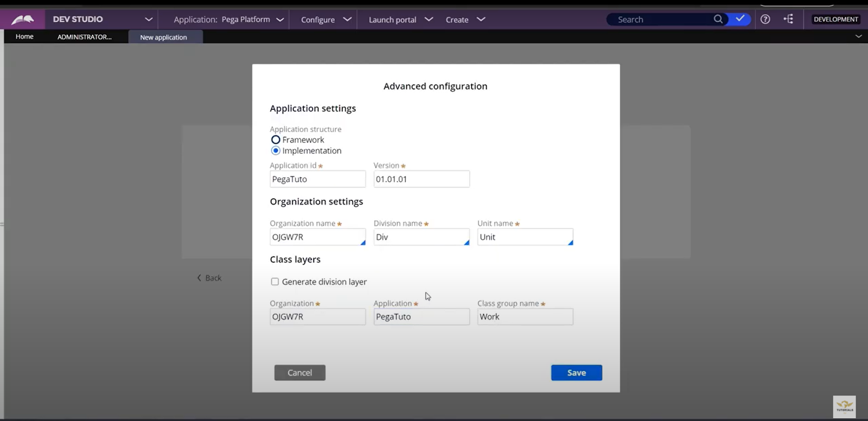Open the Launch portal menu

click(400, 20)
